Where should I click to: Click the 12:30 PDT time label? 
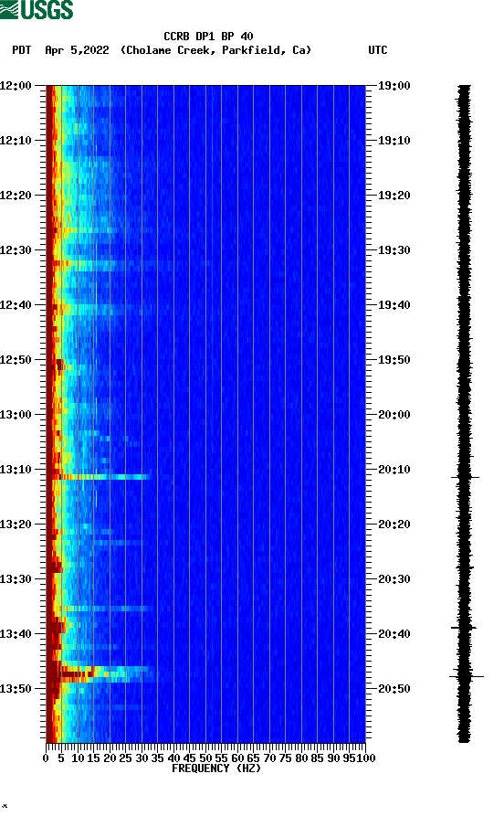tap(16, 250)
